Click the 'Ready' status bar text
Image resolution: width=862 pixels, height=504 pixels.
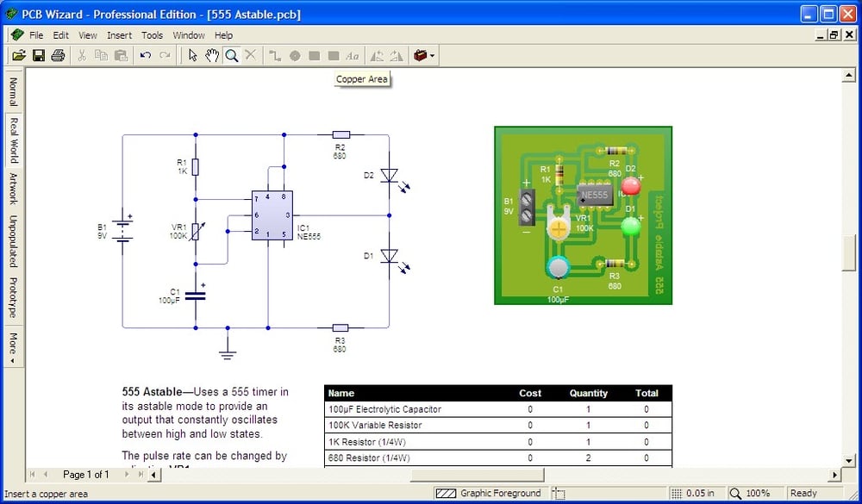click(x=803, y=493)
